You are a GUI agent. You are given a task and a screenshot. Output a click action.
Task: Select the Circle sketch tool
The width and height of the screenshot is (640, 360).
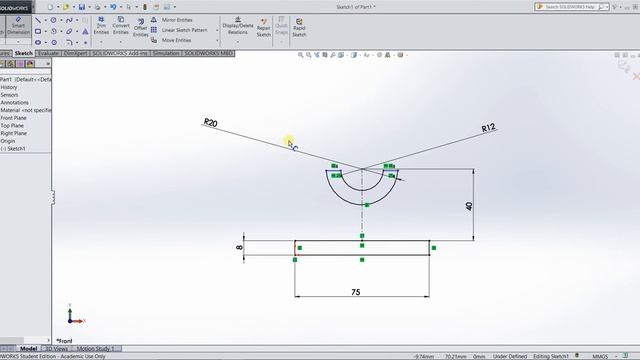coord(53,20)
